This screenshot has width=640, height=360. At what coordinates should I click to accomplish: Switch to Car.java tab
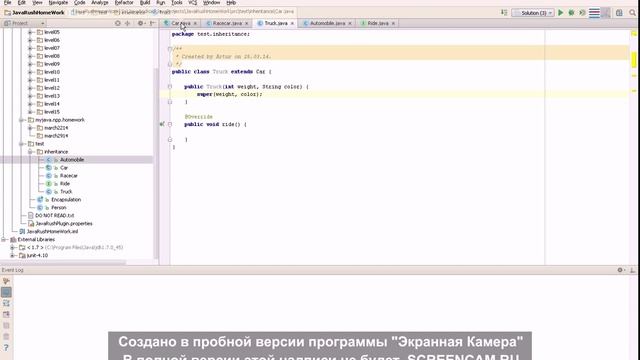point(180,23)
